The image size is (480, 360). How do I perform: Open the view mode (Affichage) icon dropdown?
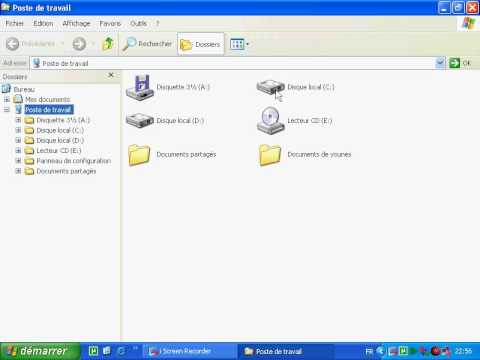point(239,44)
